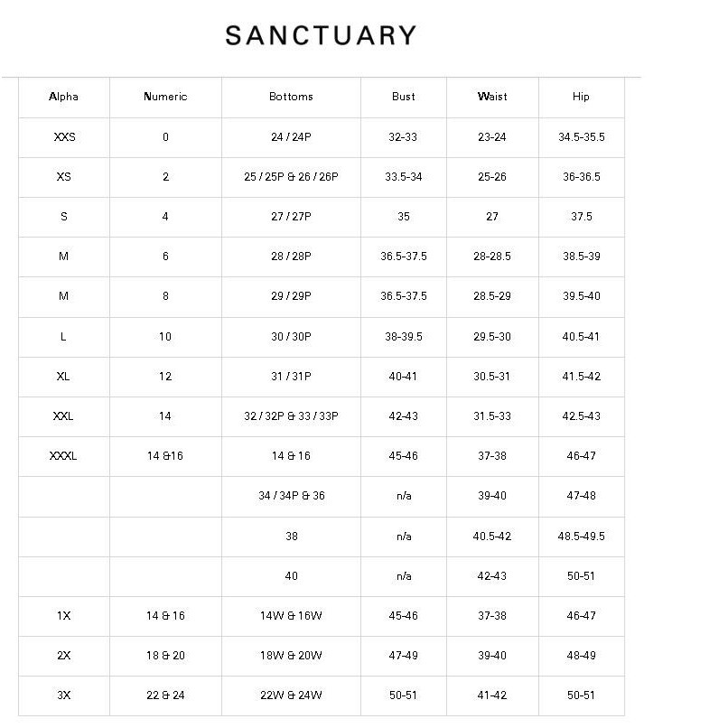
Task: Select the 48.5-49.5 hip measurement
Action: [581, 537]
